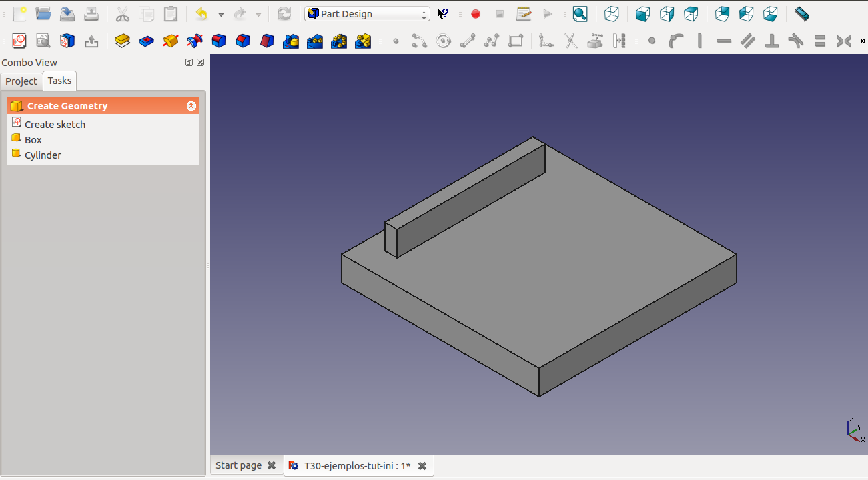
Task: Collapse the Create Geometry section
Action: coord(191,106)
